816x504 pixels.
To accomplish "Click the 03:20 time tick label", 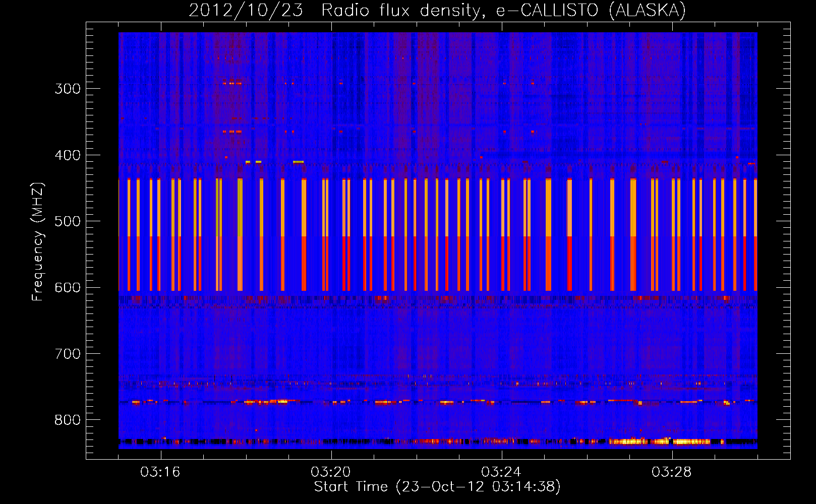I will [x=331, y=472].
